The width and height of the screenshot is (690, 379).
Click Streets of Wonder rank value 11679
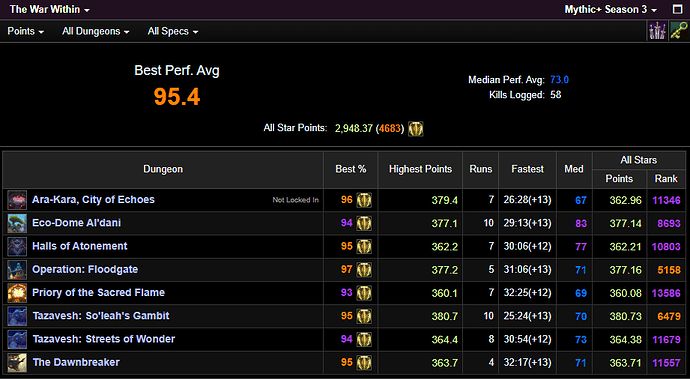(666, 339)
